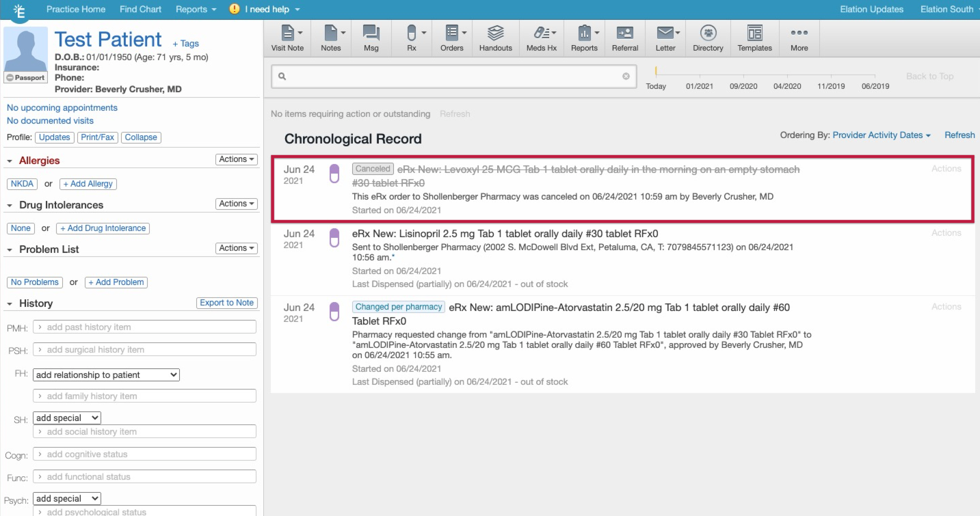This screenshot has width=980, height=516.
Task: Expand Provider Activity Dates ordering dropdown
Action: [882, 135]
